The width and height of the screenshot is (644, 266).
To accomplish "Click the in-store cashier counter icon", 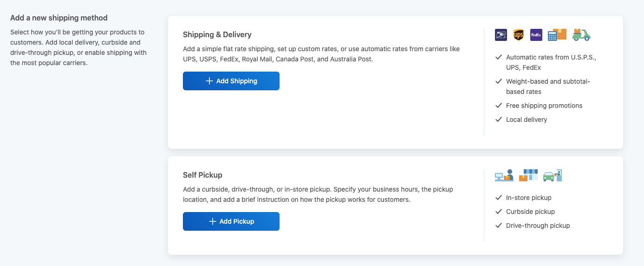I will pos(504,175).
